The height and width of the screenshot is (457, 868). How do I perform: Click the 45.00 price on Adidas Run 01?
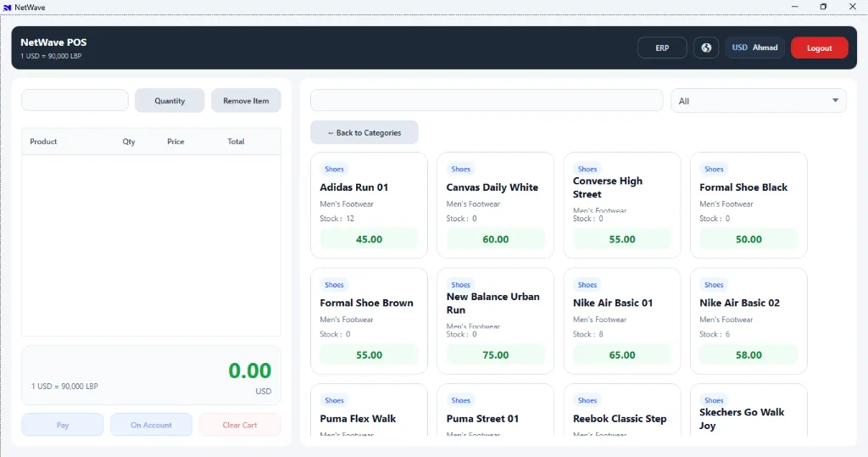370,239
